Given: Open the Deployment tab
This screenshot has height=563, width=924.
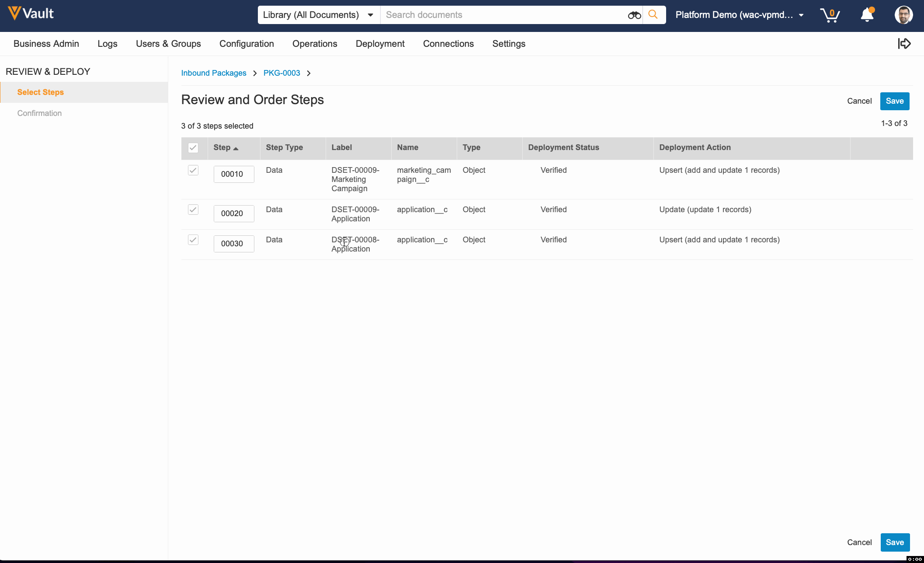Looking at the screenshot, I should 380,44.
